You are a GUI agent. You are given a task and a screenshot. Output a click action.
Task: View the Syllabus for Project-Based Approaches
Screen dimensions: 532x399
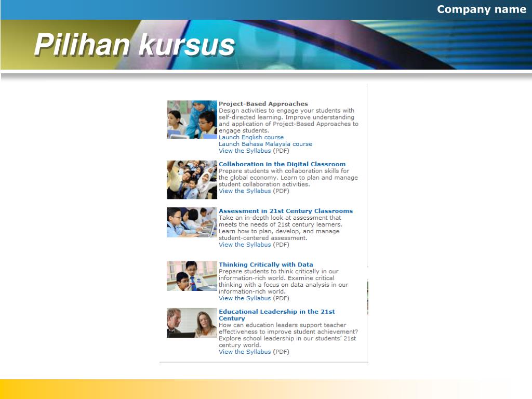pos(245,151)
